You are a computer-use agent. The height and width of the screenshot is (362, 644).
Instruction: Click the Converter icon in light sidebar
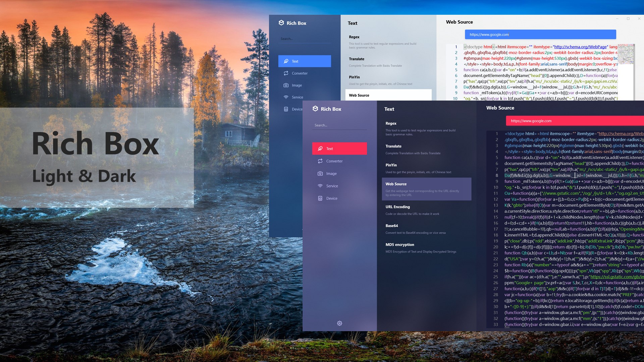[286, 73]
